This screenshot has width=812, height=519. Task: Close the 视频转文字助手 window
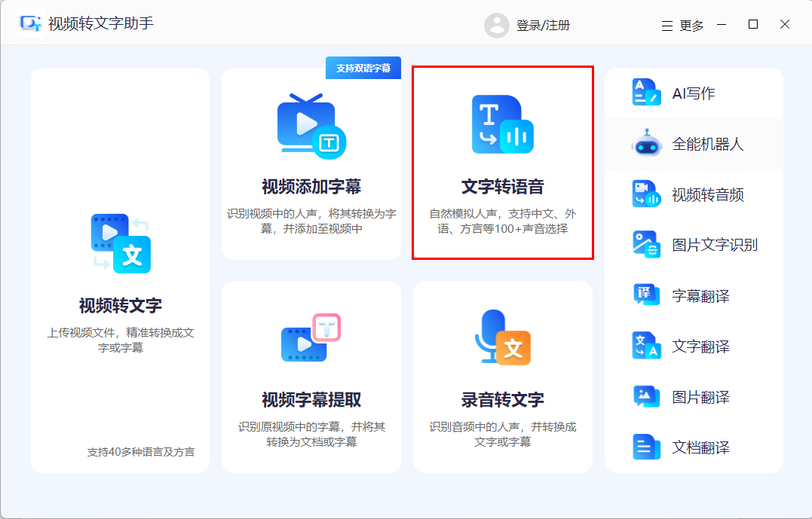785,24
